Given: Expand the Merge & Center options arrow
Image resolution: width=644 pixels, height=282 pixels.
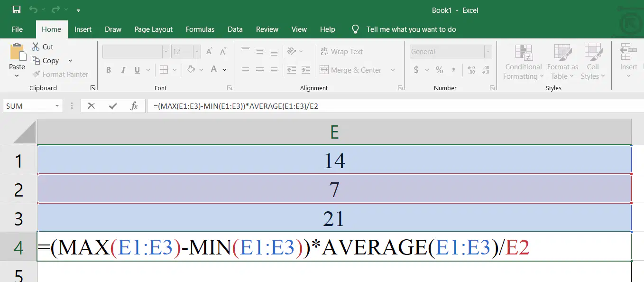Looking at the screenshot, I should pyautogui.click(x=393, y=70).
